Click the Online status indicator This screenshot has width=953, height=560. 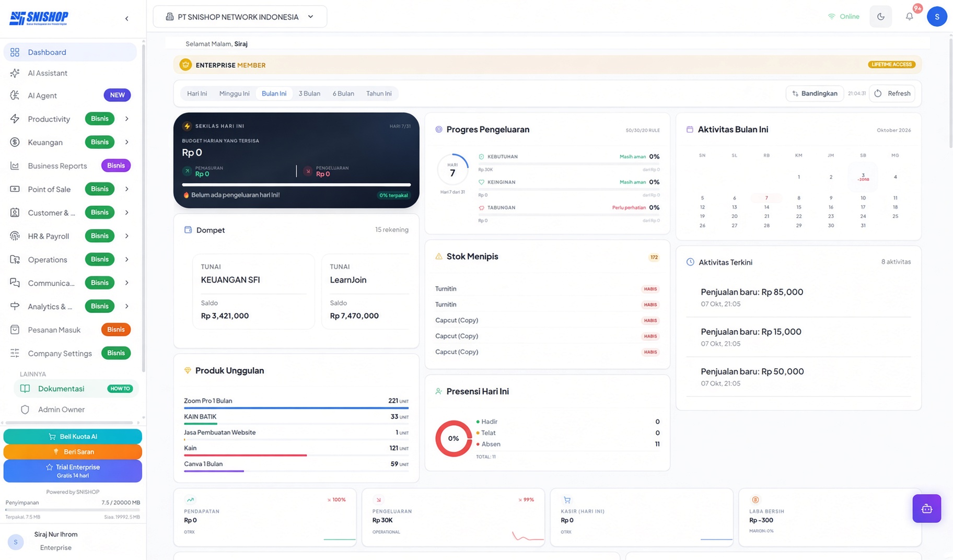843,17
